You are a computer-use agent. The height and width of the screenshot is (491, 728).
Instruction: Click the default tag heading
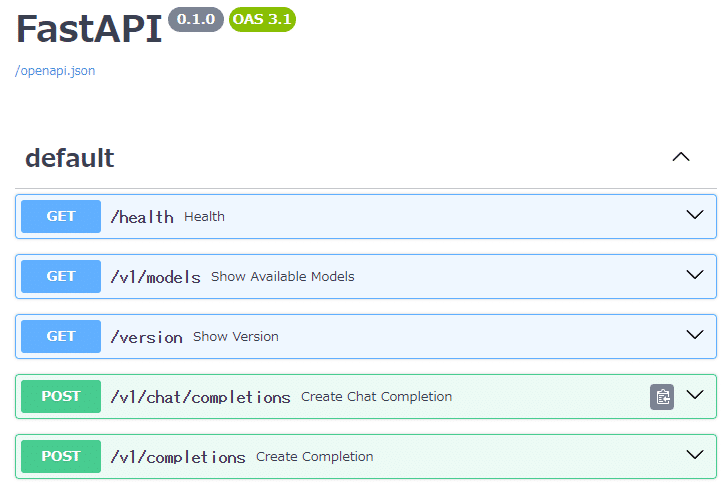click(x=70, y=158)
